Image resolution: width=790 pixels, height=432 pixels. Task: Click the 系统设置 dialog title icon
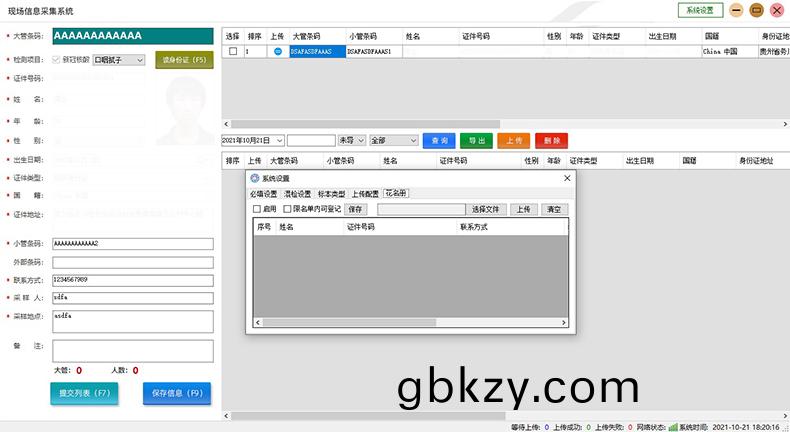pos(254,178)
